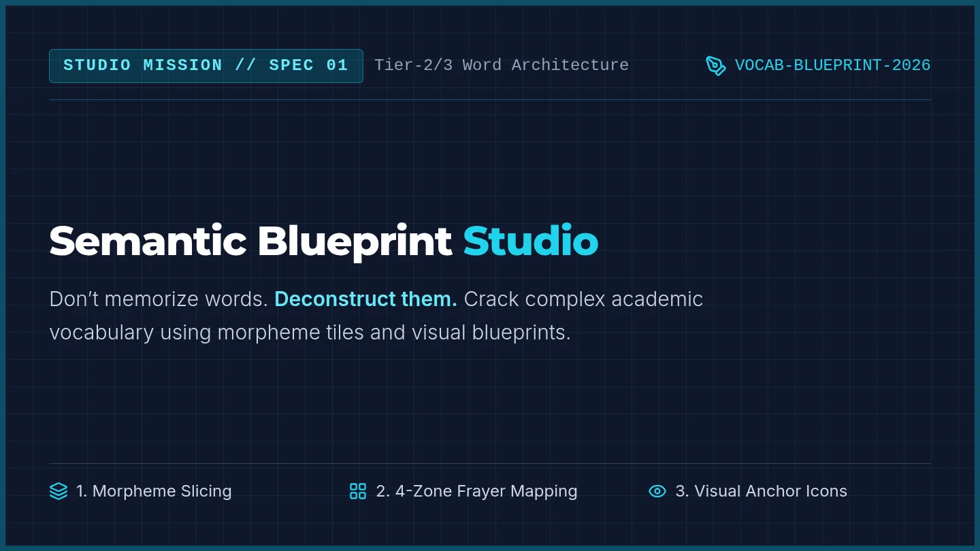Click the Semantic Blueprint Studio heading
The image size is (980, 551).
(x=324, y=240)
